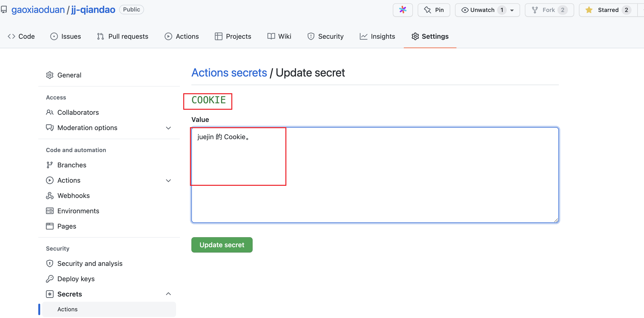Screen dimensions: 644x318
Task: Open the Unwatch dropdown arrow
Action: click(x=512, y=10)
